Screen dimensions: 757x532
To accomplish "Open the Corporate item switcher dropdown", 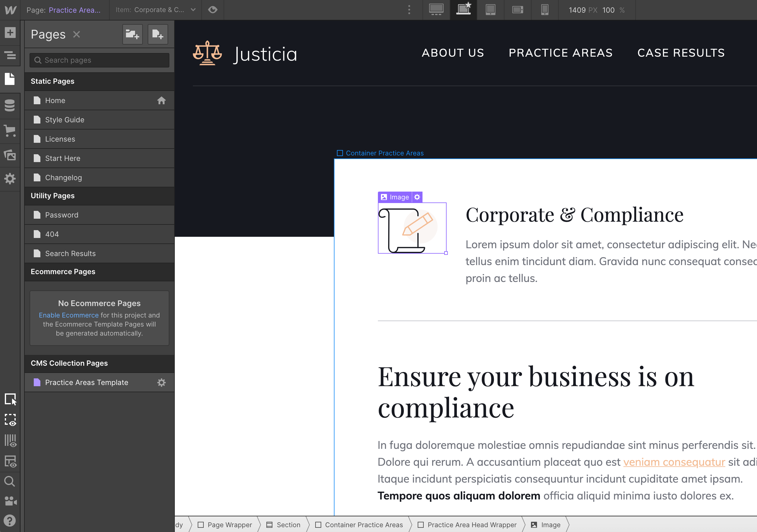I will point(193,10).
